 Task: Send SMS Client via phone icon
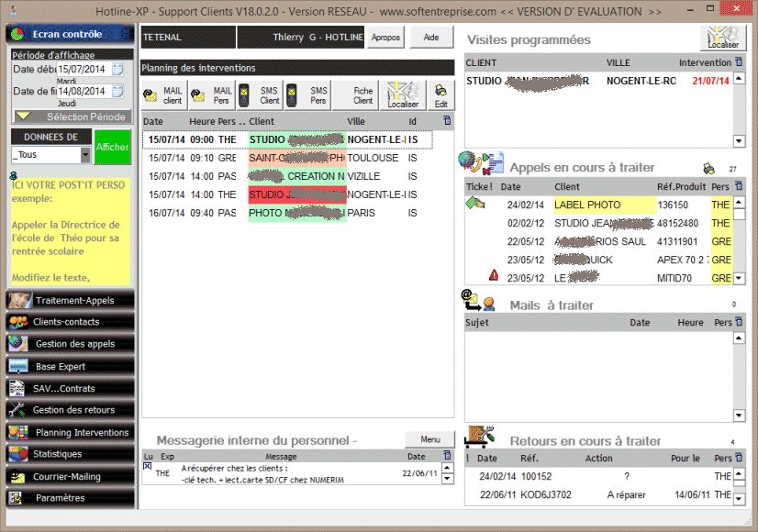[x=259, y=95]
